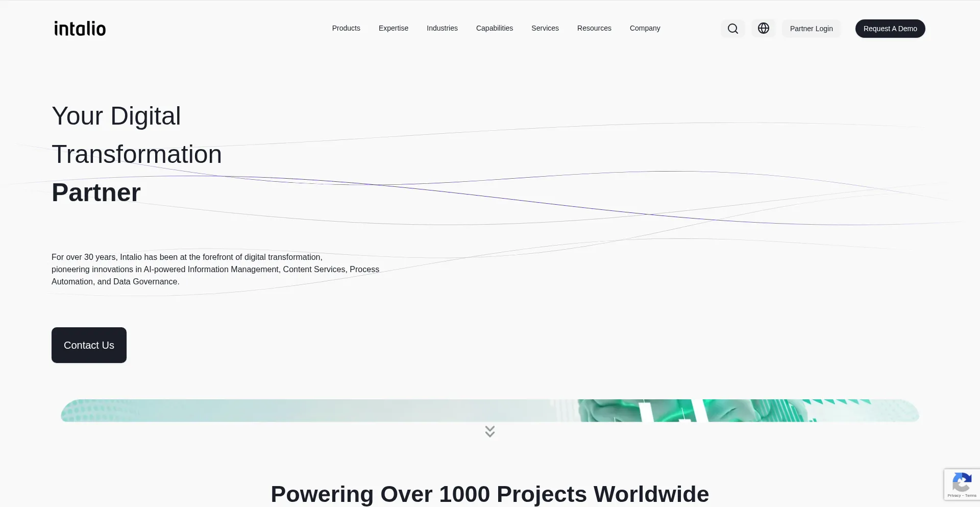Open the Company menu
The width and height of the screenshot is (980, 507).
click(x=645, y=28)
